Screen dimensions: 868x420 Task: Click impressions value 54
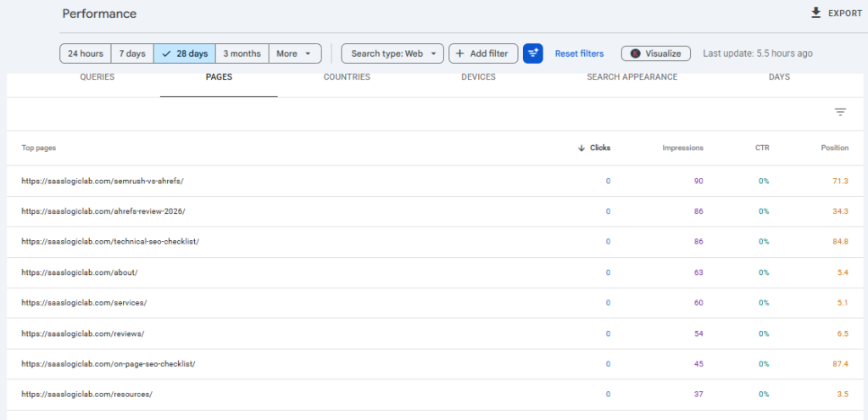[x=698, y=333]
